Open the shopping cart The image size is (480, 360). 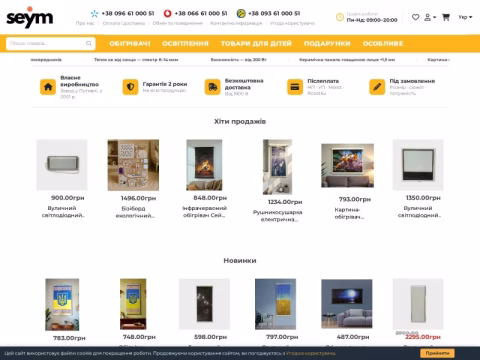(x=446, y=17)
